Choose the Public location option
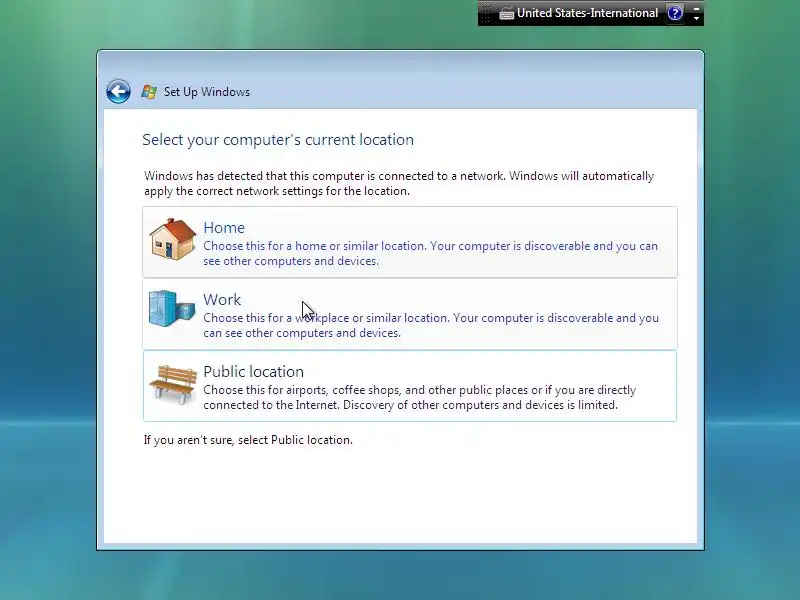Viewport: 800px width, 600px height. 410,386
